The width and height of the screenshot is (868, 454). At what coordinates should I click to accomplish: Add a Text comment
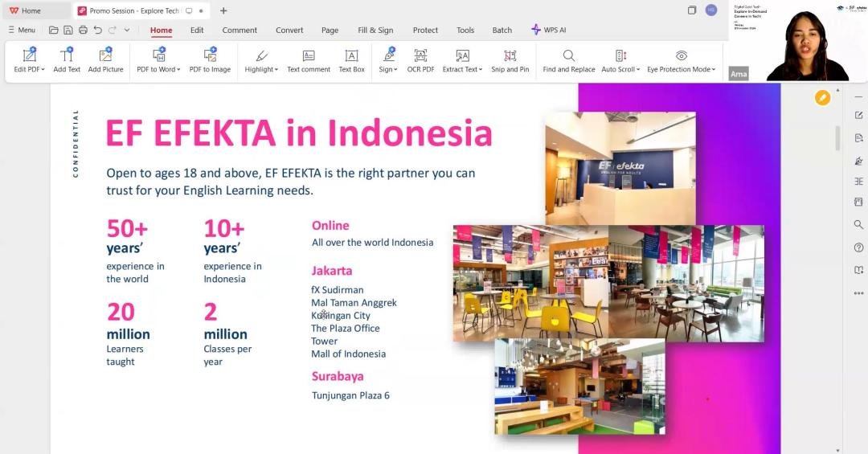tap(309, 60)
